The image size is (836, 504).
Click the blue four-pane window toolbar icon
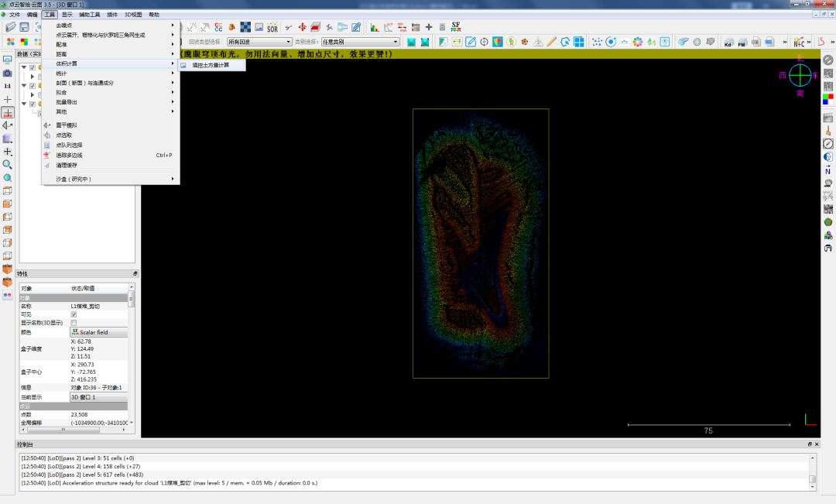578,42
